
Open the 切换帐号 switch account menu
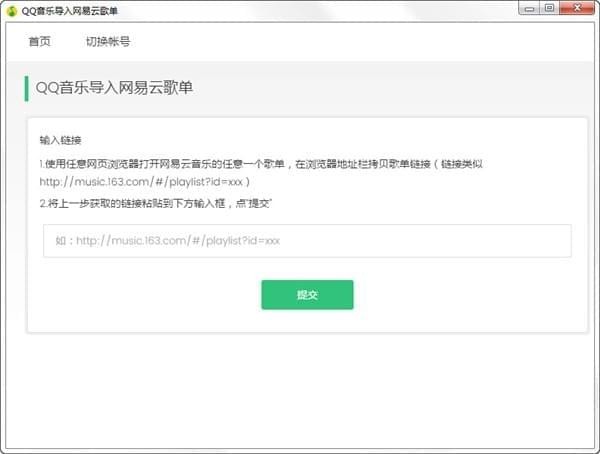108,41
